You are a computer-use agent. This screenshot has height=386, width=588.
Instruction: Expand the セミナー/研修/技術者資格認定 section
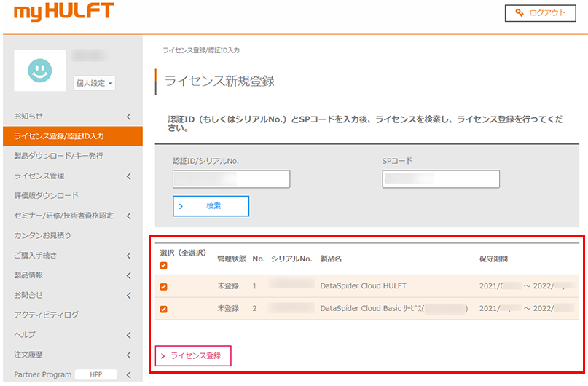pos(71,216)
